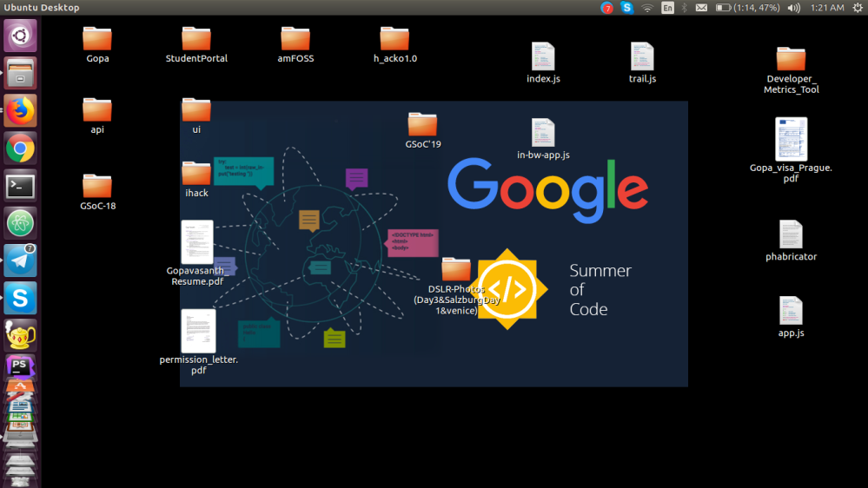This screenshot has width=868, height=488.
Task: Select the h_acko1.0 folder
Action: point(394,45)
